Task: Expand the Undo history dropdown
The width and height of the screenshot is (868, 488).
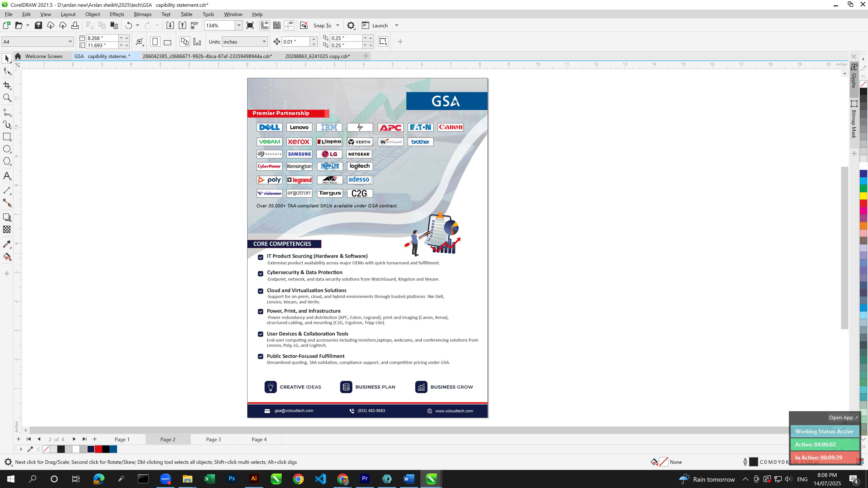Action: 137,26
